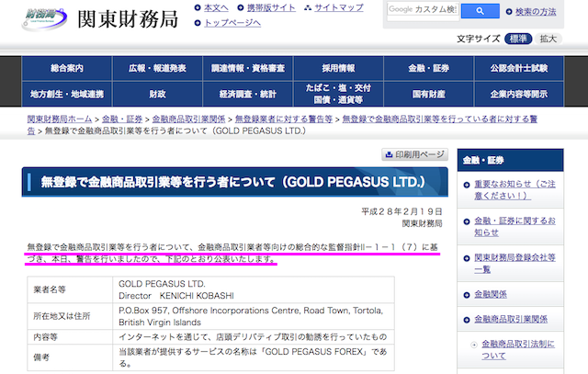
Task: Click the address cell with P.O.Box 957
Action: (x=254, y=316)
